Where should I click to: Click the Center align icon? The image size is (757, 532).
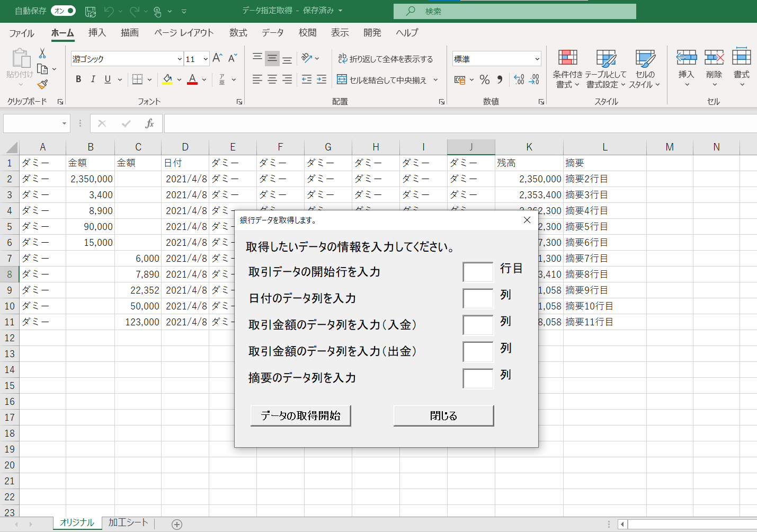pos(272,79)
